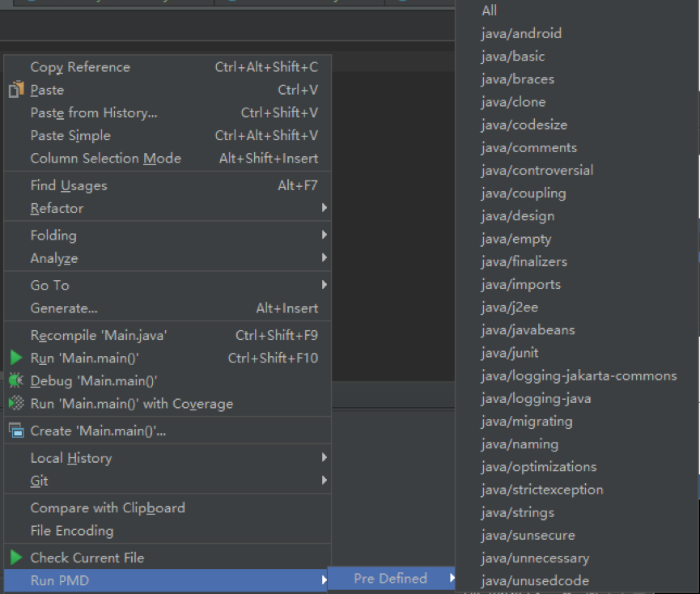Open the Generate... menu entry
700x594 pixels.
click(x=168, y=308)
